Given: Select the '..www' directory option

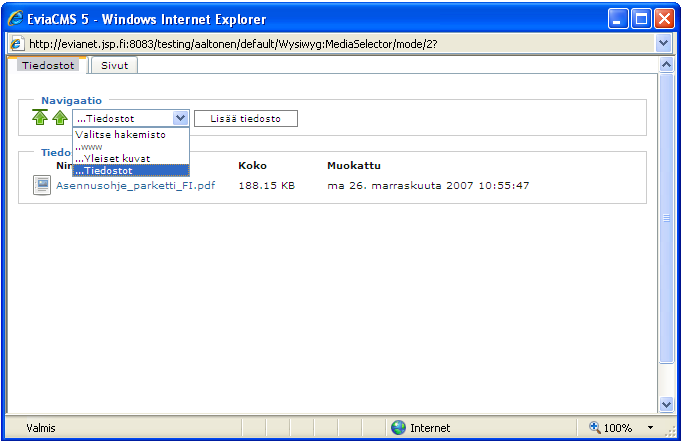Looking at the screenshot, I should pos(131,147).
